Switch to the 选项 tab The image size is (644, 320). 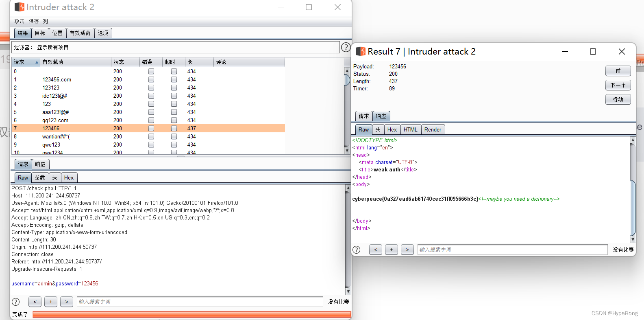click(103, 33)
